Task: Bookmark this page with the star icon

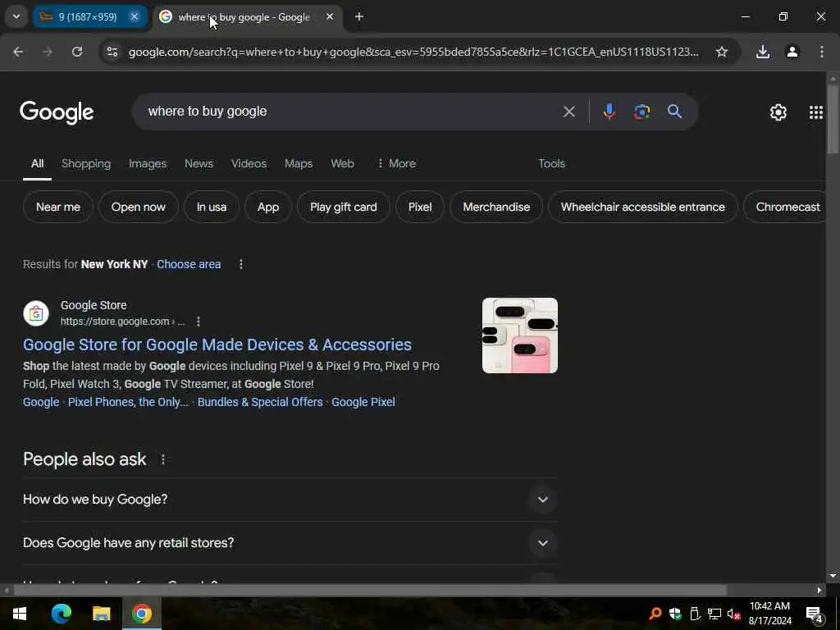Action: coord(722,52)
